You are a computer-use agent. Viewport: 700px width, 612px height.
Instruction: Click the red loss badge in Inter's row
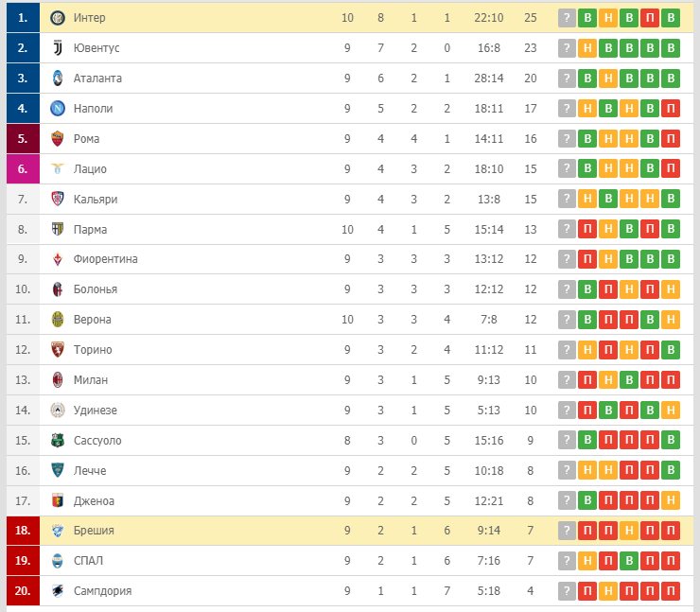(x=650, y=18)
